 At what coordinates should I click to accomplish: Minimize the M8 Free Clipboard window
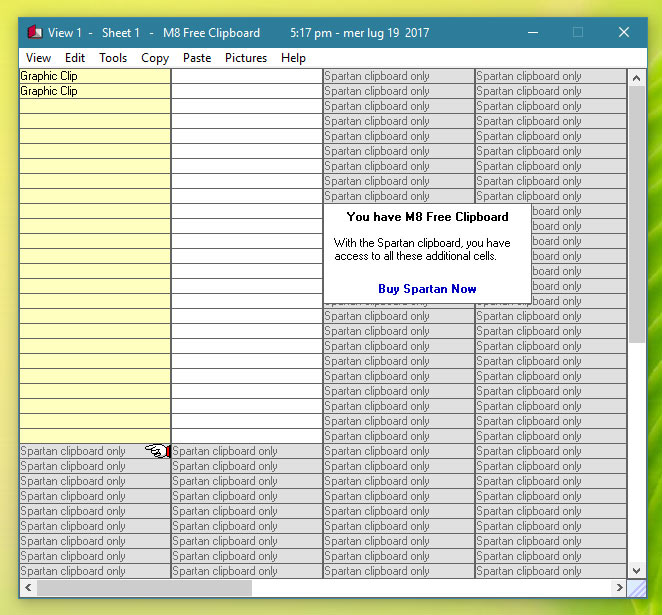(531, 33)
